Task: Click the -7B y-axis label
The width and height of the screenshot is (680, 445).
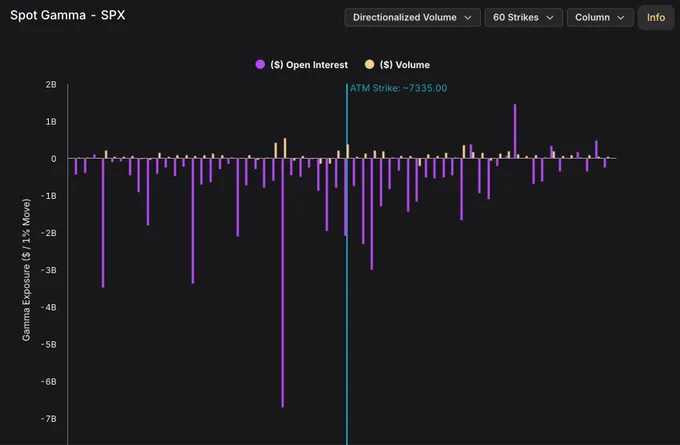Action: [x=49, y=419]
